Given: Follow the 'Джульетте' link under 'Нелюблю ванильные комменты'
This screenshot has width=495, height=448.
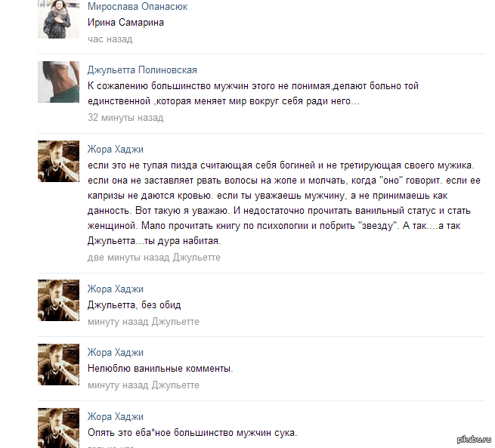Looking at the screenshot, I should [175, 385].
